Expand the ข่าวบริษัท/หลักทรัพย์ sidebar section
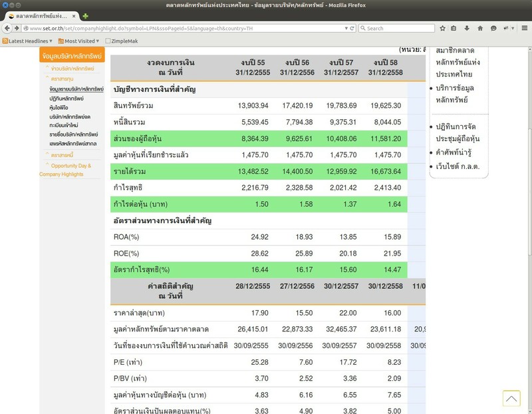 pyautogui.click(x=72, y=69)
